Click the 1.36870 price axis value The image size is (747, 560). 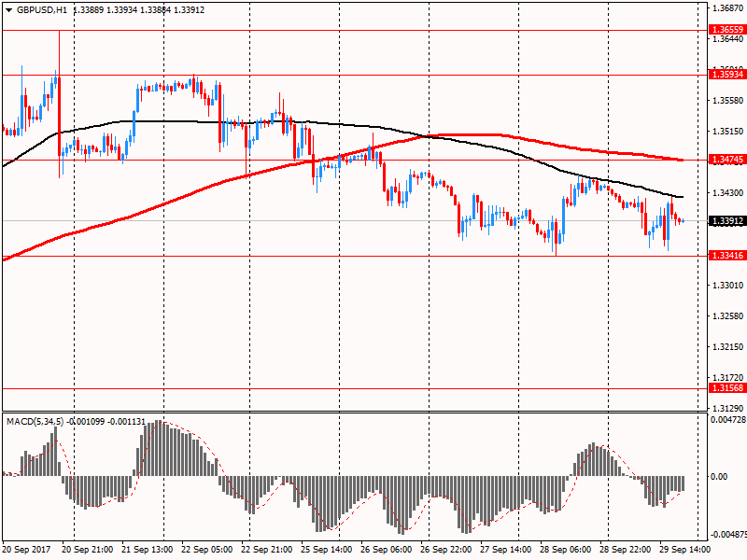(x=728, y=8)
